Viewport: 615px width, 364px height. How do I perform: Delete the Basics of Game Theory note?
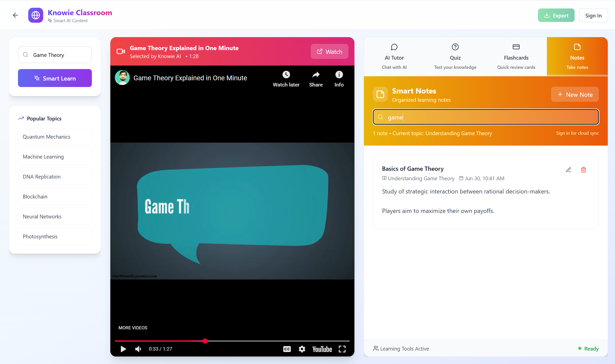pos(583,170)
